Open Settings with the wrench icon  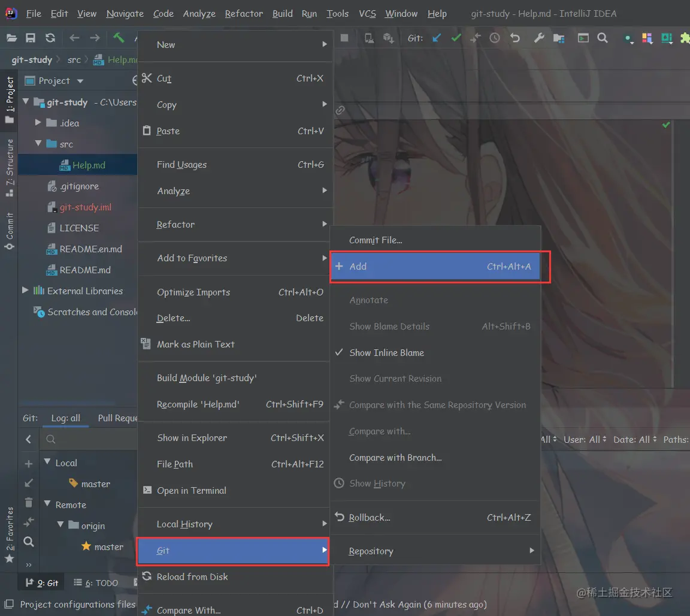point(538,38)
